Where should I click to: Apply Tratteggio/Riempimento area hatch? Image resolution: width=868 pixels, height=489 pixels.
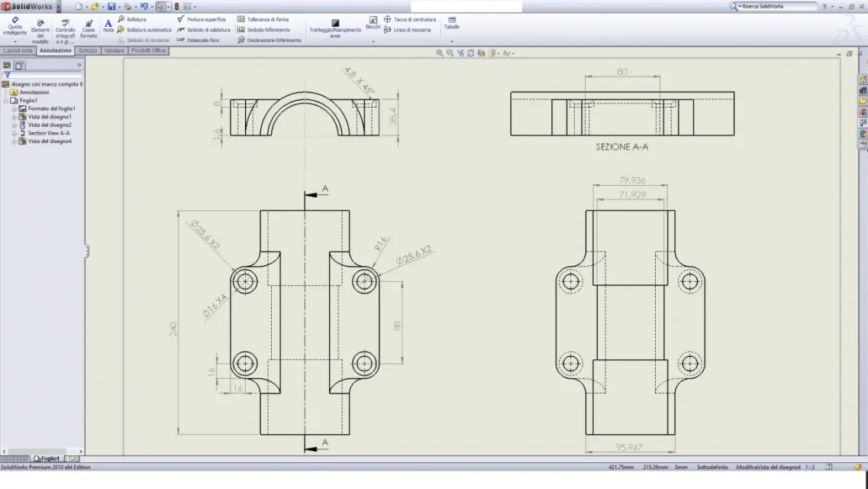tap(335, 28)
